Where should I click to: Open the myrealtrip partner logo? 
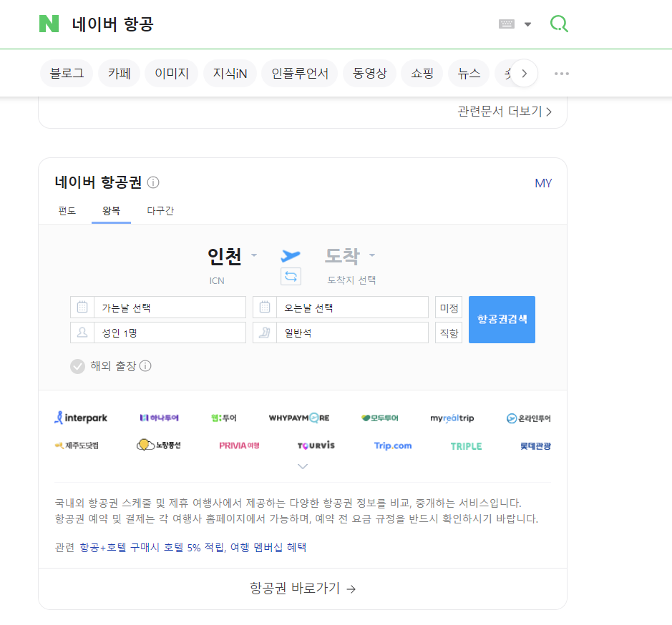click(452, 418)
